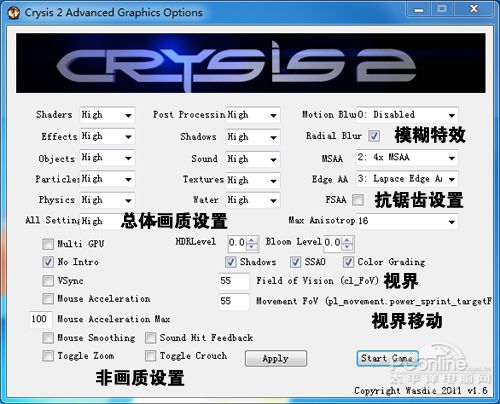Image resolution: width=500 pixels, height=404 pixels.
Task: Open the Shaders quality dropdown
Action: coord(107,115)
